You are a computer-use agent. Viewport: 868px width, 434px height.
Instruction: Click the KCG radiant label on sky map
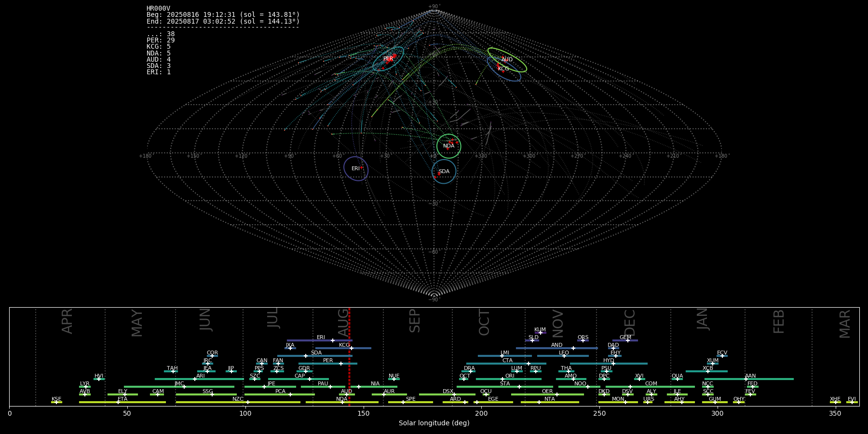(503, 69)
